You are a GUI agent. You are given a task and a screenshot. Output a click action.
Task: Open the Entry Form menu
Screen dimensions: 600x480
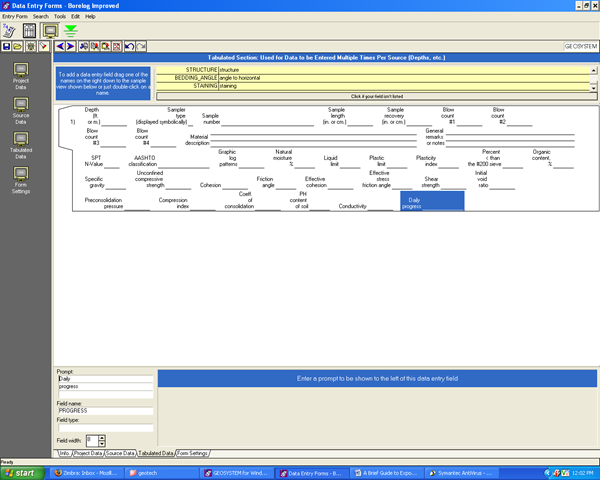pos(15,16)
